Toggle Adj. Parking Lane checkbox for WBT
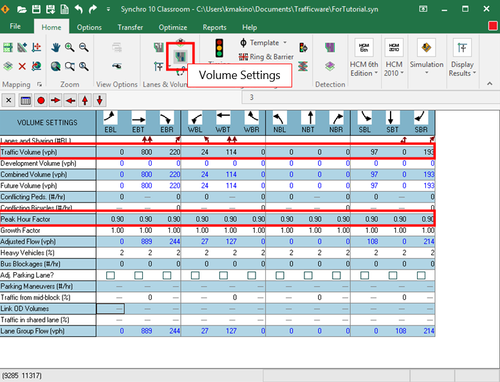Image resolution: width=500 pixels, height=382 pixels. coord(223,275)
